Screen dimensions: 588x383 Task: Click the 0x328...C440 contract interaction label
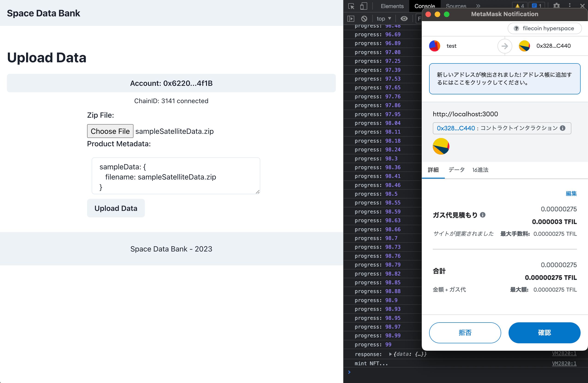pyautogui.click(x=502, y=128)
